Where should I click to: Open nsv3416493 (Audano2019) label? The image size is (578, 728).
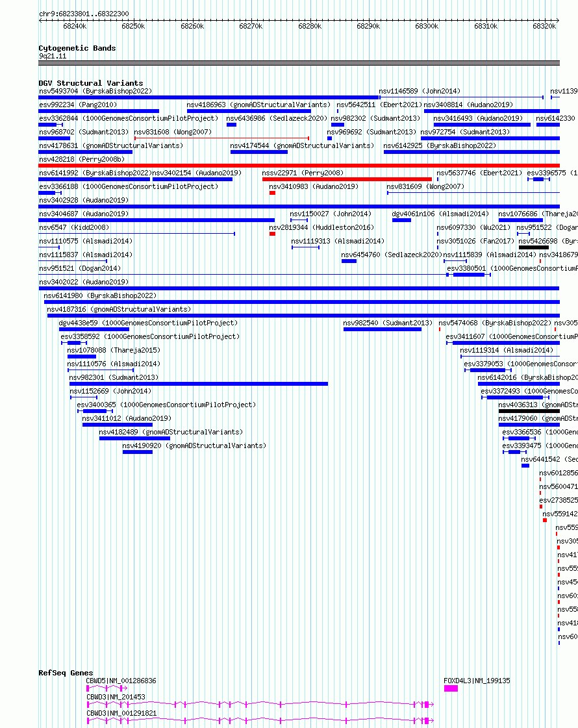[478, 118]
